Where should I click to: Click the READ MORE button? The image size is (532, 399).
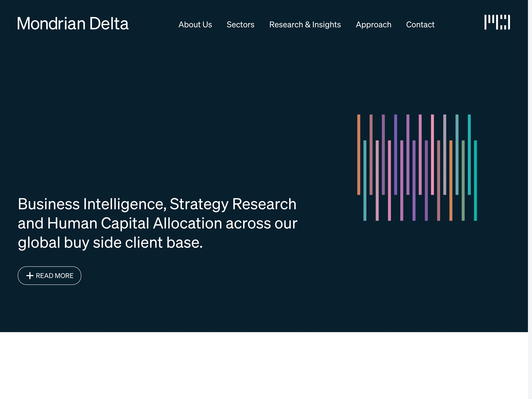pos(50,276)
